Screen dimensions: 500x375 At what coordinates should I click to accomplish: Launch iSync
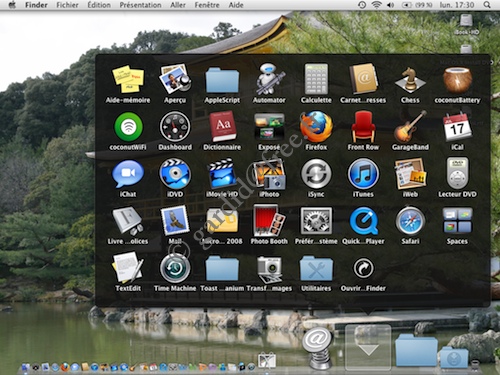(316, 174)
